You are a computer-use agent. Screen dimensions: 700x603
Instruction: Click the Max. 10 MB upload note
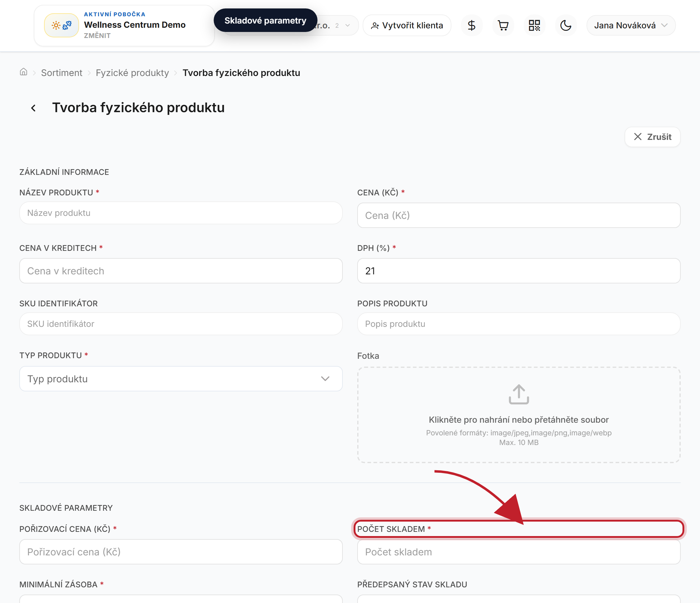tap(519, 443)
